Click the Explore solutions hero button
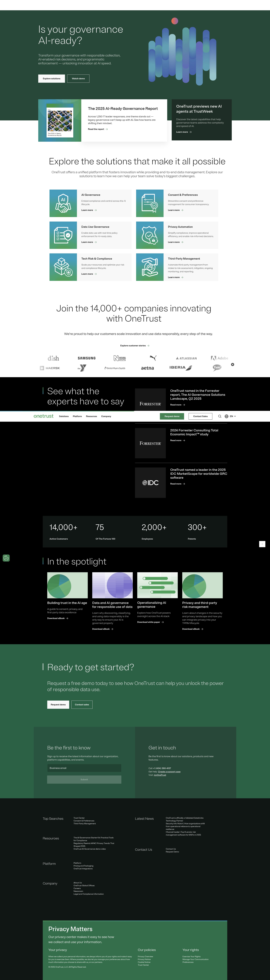The height and width of the screenshot is (980, 270). (x=52, y=78)
